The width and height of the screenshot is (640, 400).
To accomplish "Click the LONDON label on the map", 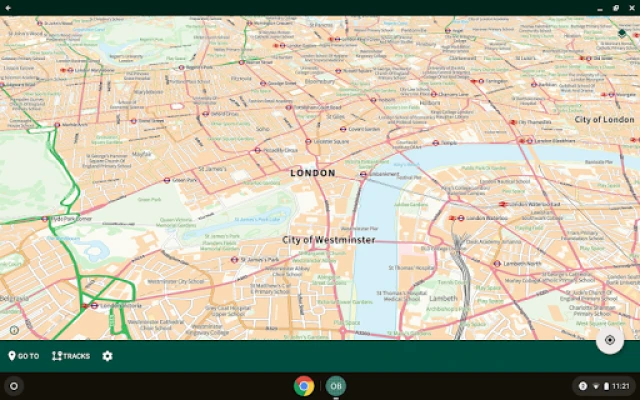I will (x=313, y=173).
